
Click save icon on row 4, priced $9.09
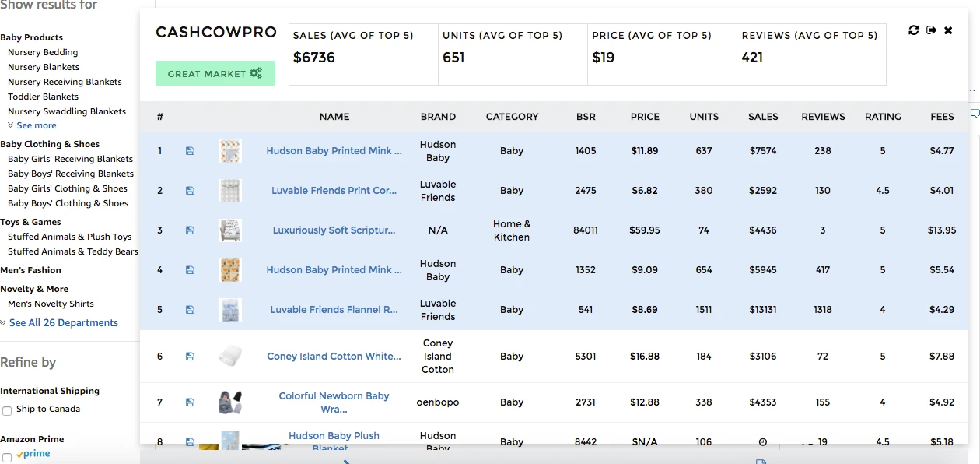point(190,270)
